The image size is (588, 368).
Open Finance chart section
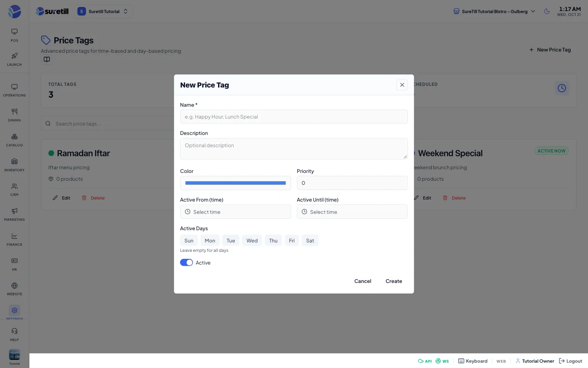(x=14, y=240)
